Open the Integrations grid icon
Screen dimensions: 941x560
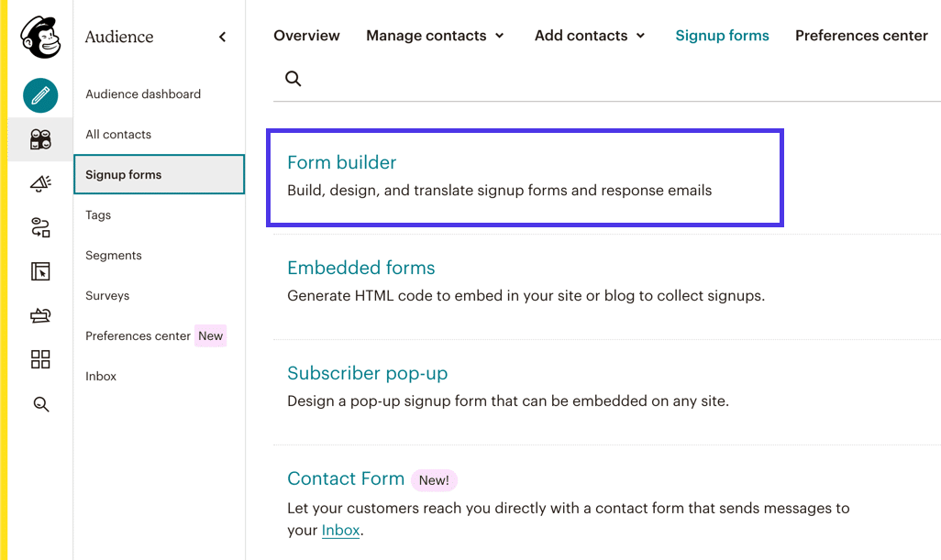pos(40,359)
